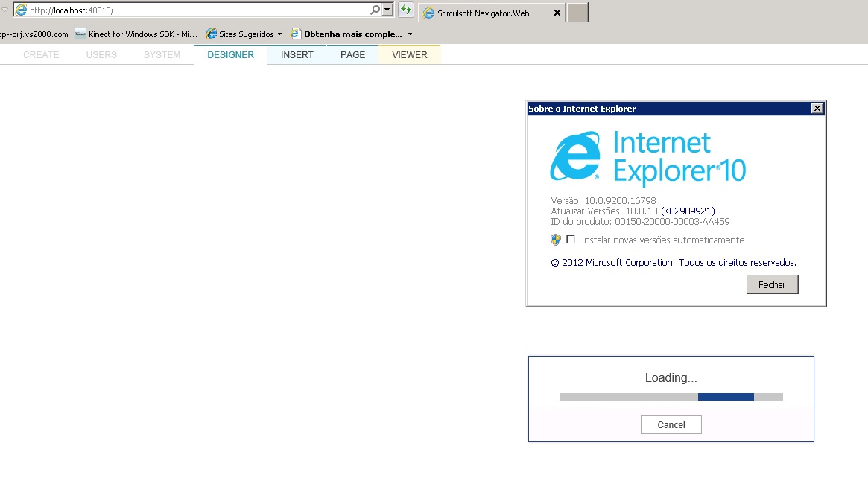
Task: Enable Instalar novas versões automaticamente checkbox
Action: pyautogui.click(x=571, y=240)
